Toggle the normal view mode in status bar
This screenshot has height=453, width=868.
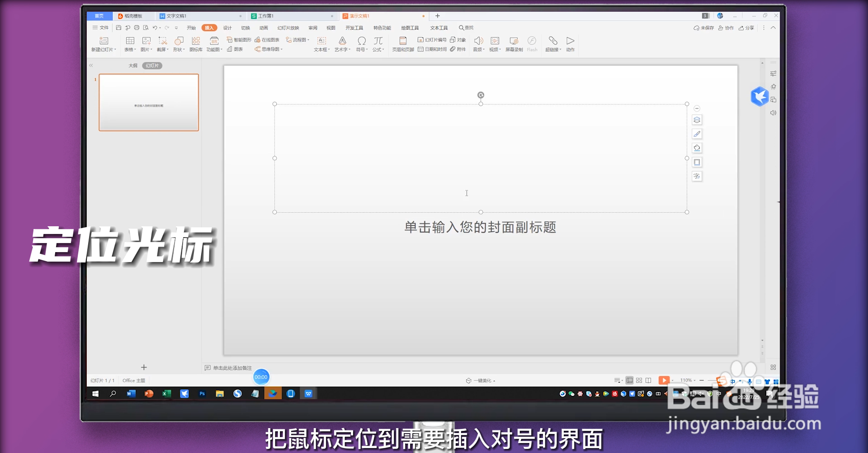coord(629,380)
